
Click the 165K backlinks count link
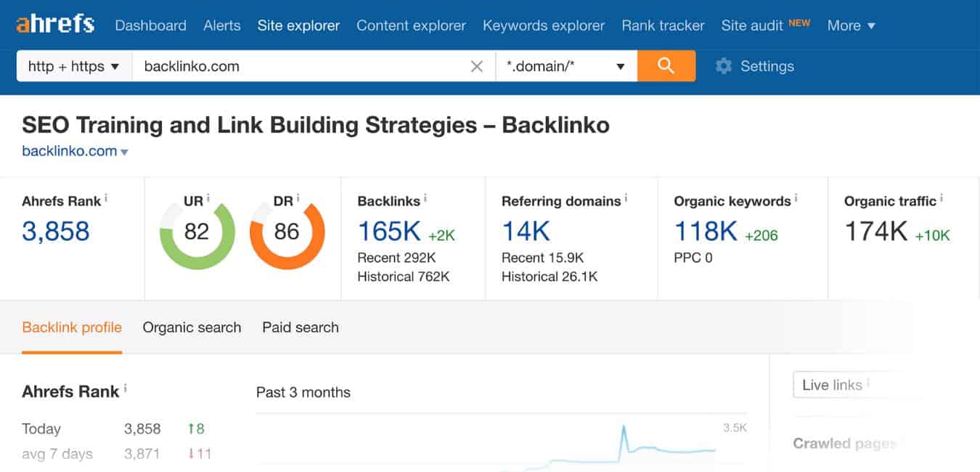(389, 232)
